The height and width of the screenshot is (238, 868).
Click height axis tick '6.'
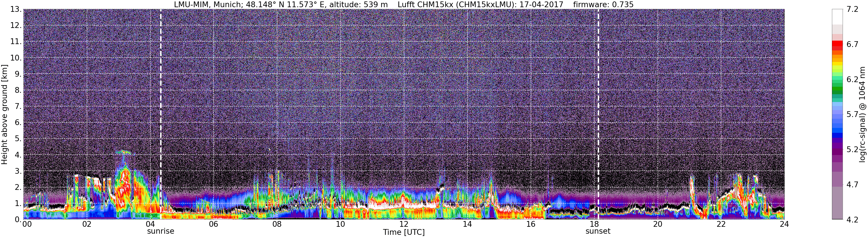[x=18, y=122]
